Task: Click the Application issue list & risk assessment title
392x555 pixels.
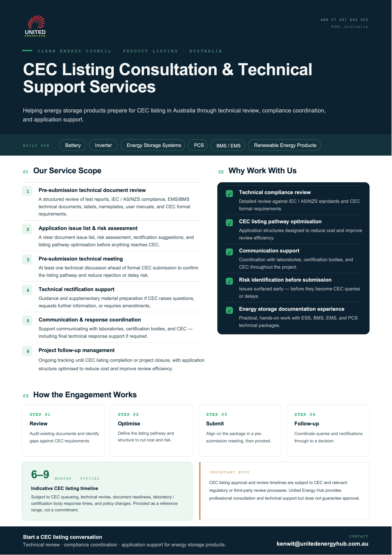Action: coord(88,228)
